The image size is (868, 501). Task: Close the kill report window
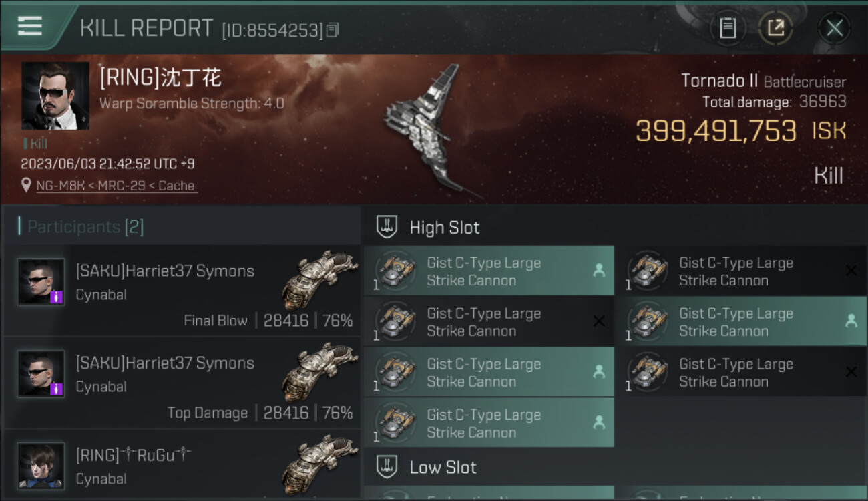click(834, 28)
